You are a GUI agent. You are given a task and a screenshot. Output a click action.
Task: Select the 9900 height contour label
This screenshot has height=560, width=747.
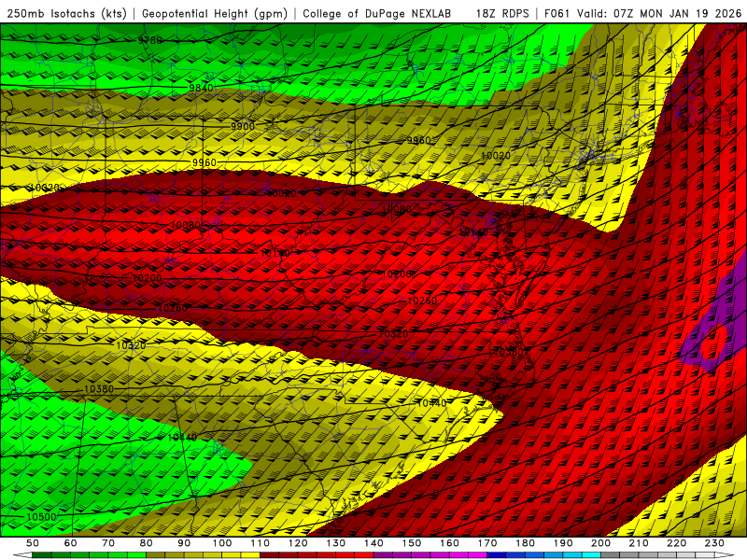pos(243,126)
